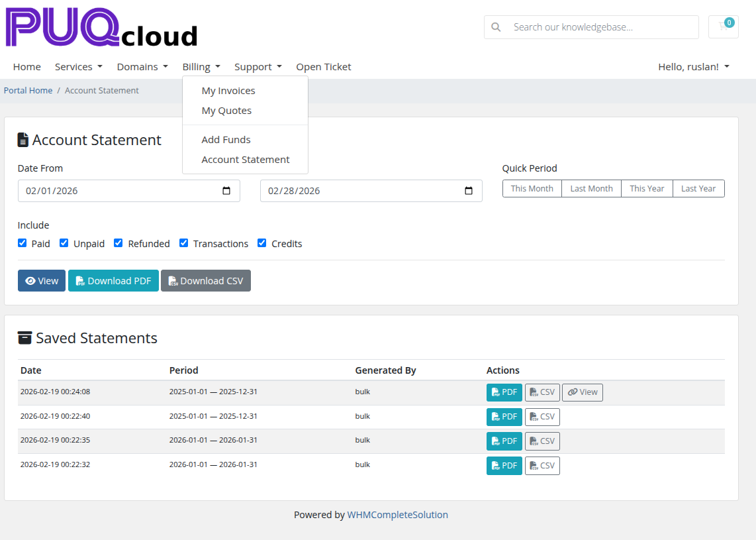The width and height of the screenshot is (756, 540).
Task: Open the Support dropdown menu
Action: [x=258, y=67]
